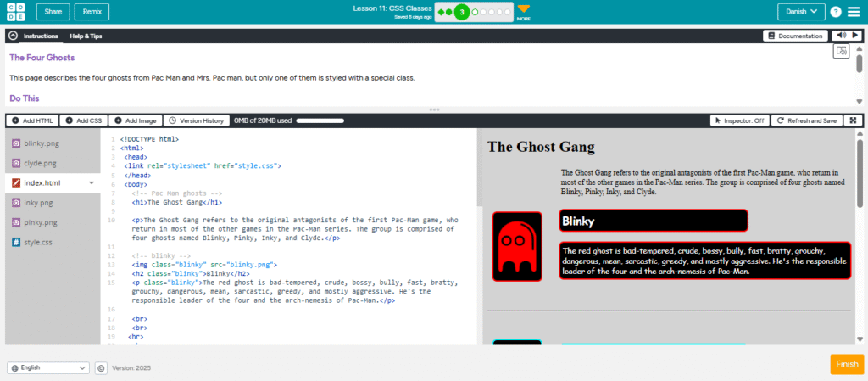Click the help question mark icon

[836, 12]
